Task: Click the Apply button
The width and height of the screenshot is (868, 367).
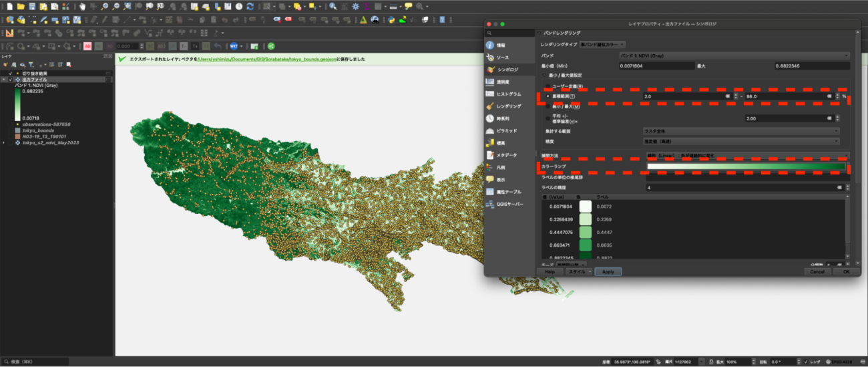Action: click(x=608, y=272)
